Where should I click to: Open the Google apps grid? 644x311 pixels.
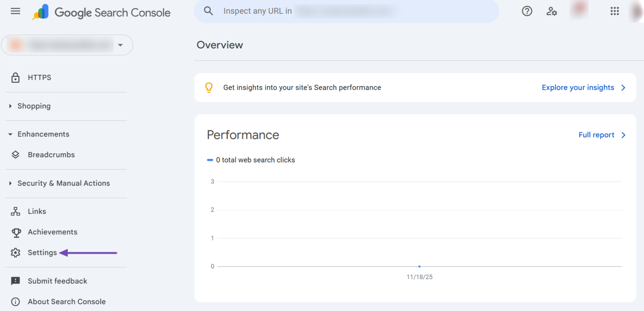click(615, 11)
